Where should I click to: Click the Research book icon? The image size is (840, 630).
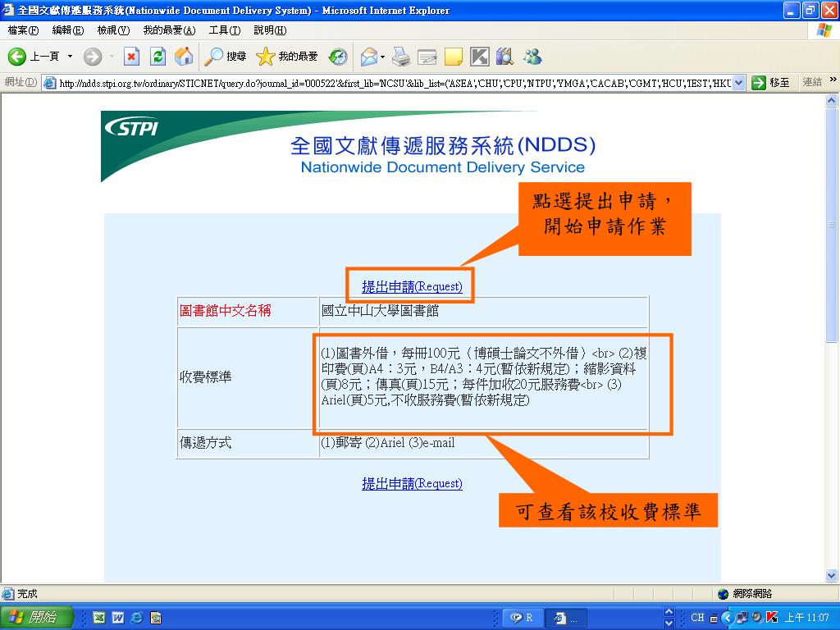(504, 57)
